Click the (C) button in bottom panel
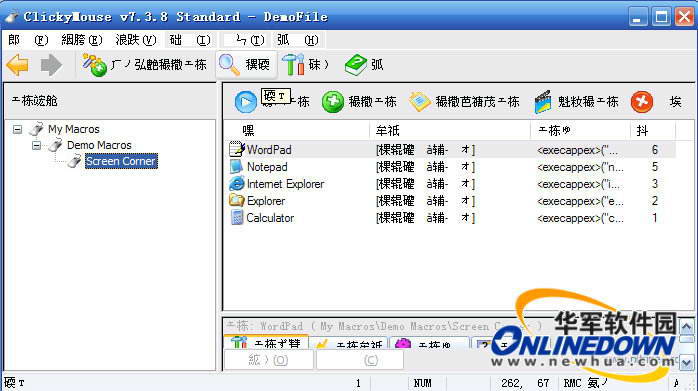This screenshot has width=698, height=391. click(x=360, y=359)
